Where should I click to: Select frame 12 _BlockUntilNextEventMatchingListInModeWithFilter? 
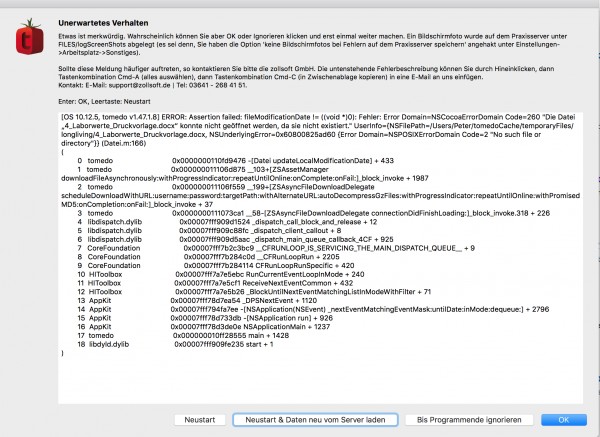click(254, 292)
